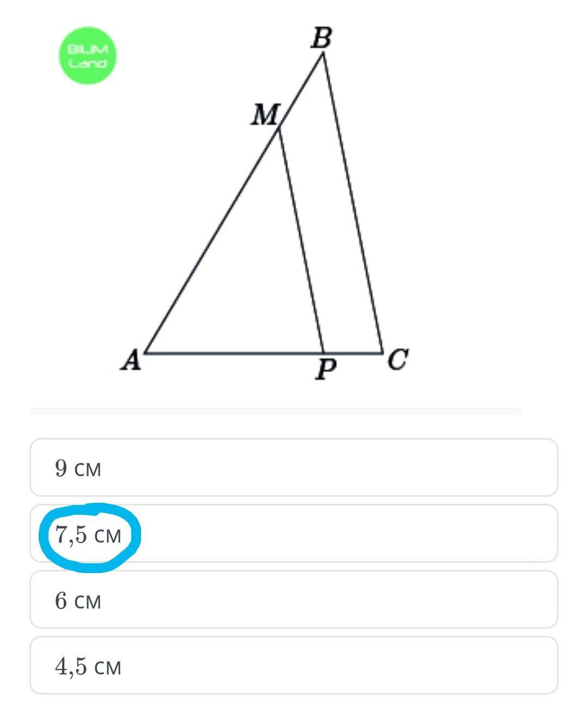
Task: Select the answer option 9 см
Action: [x=294, y=467]
